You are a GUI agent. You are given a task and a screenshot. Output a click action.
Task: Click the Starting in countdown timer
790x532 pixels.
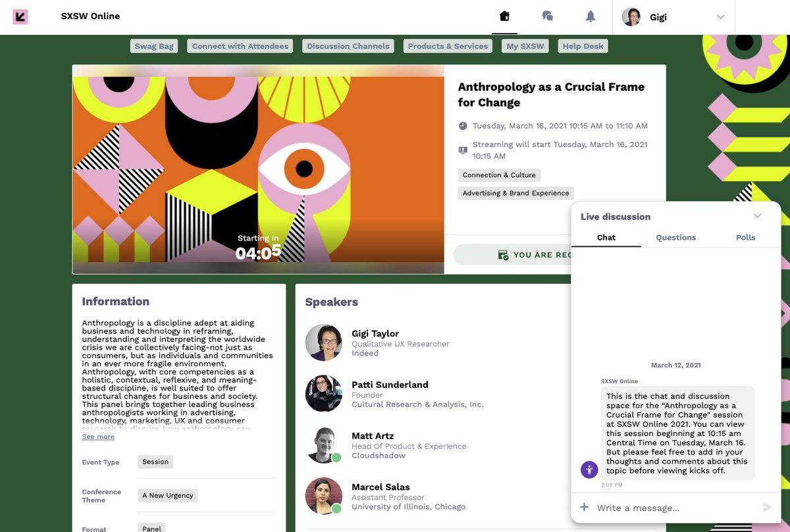[x=258, y=248]
